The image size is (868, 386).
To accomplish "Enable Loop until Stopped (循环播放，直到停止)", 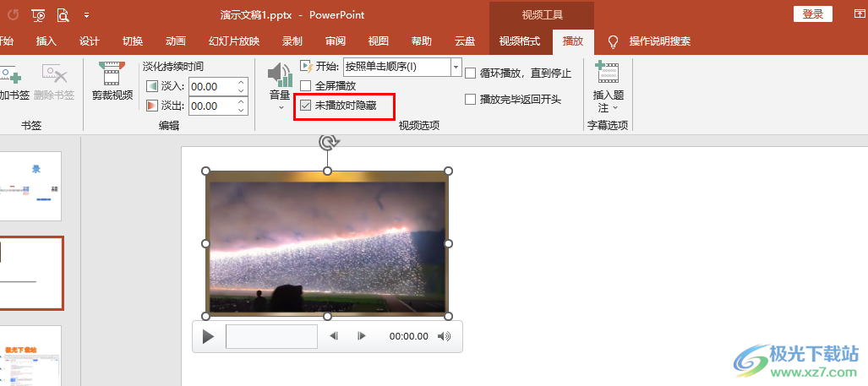I will [x=471, y=73].
